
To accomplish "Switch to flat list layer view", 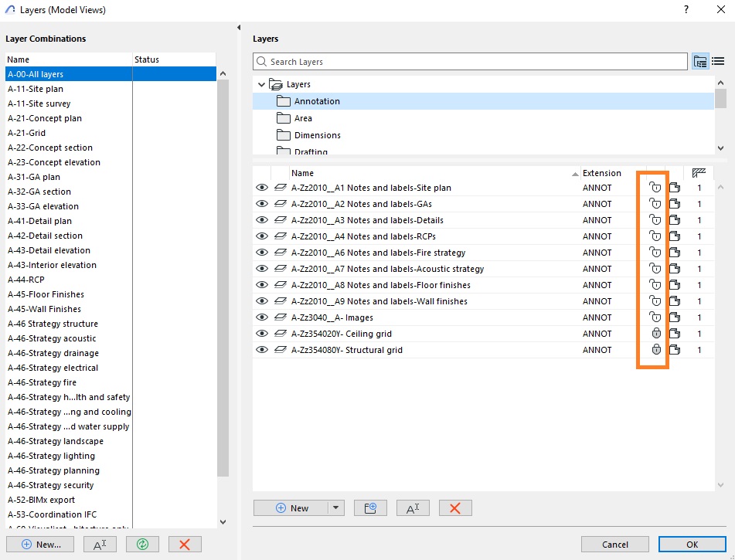I will pos(718,61).
